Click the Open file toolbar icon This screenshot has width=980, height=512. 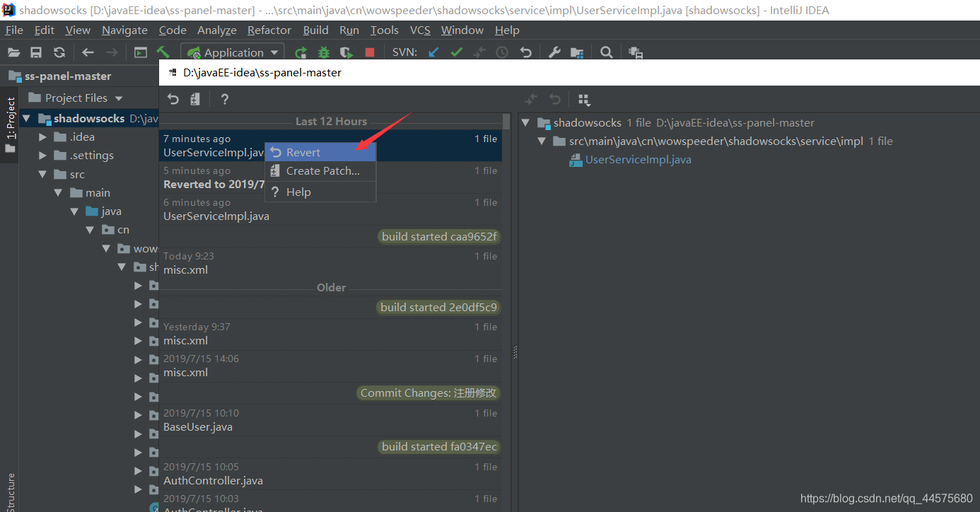[x=13, y=52]
